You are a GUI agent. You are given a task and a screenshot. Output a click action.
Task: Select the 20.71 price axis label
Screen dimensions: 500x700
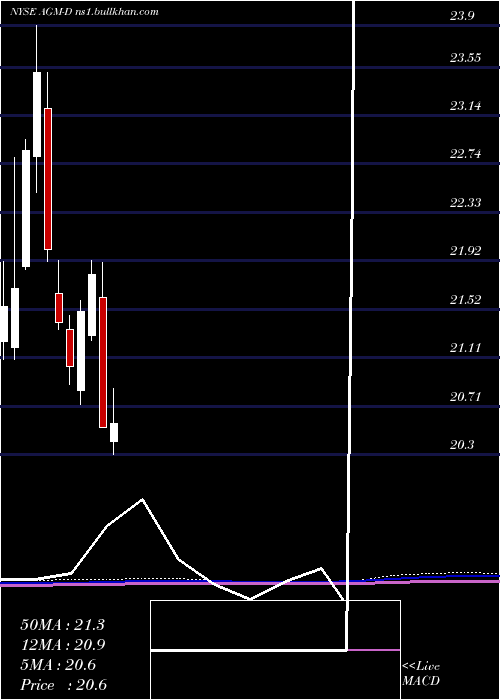pyautogui.click(x=466, y=396)
